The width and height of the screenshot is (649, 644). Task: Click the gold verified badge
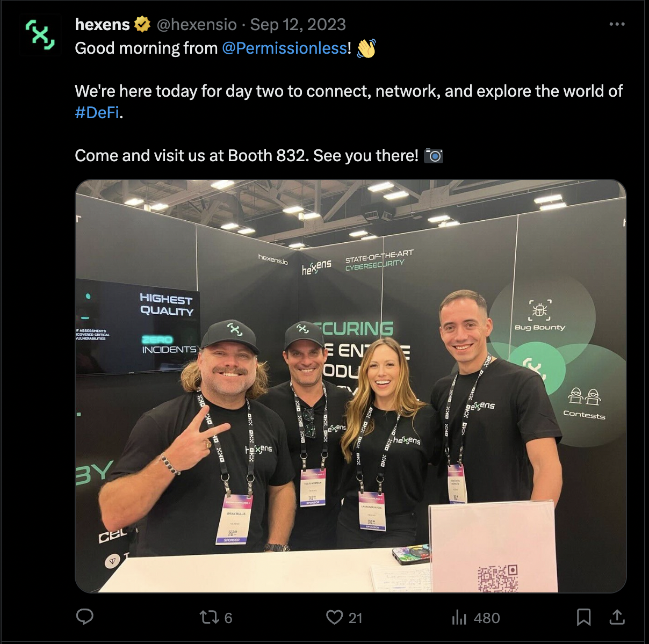coord(142,24)
